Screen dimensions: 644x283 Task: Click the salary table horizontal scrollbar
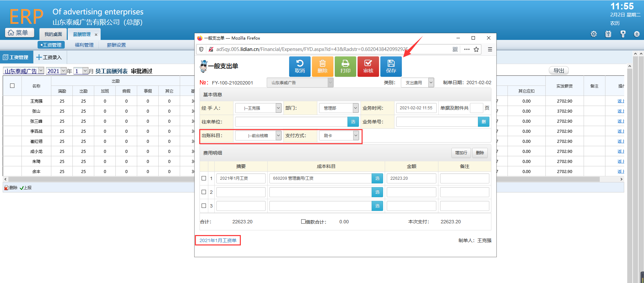point(304,179)
